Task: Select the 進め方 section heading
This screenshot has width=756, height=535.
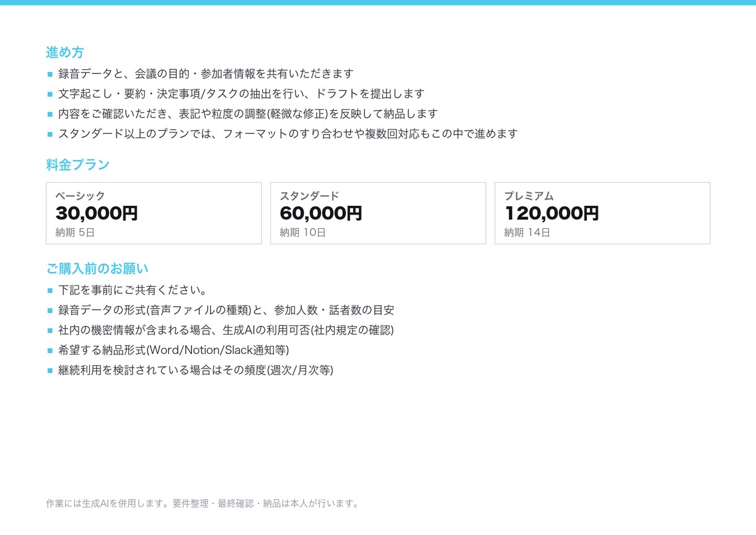Action: point(64,53)
